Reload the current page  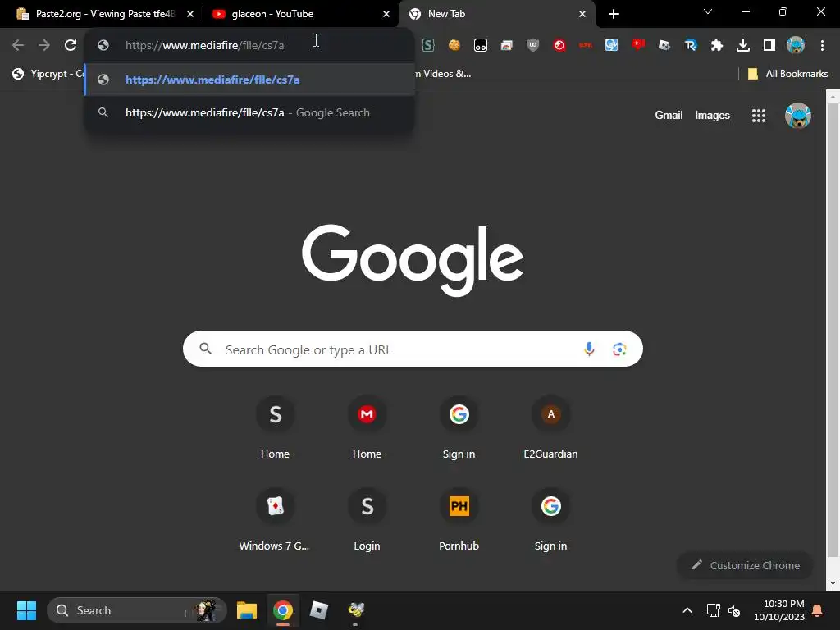(x=71, y=45)
